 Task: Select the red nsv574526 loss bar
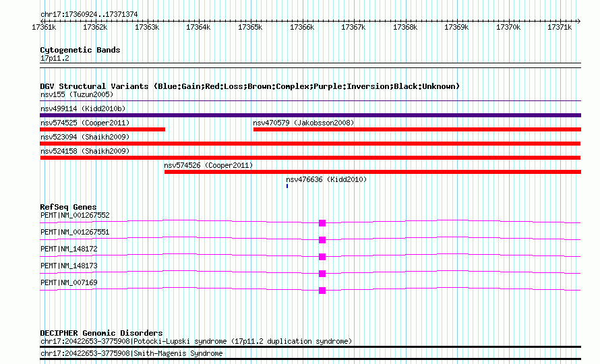[x=373, y=172]
